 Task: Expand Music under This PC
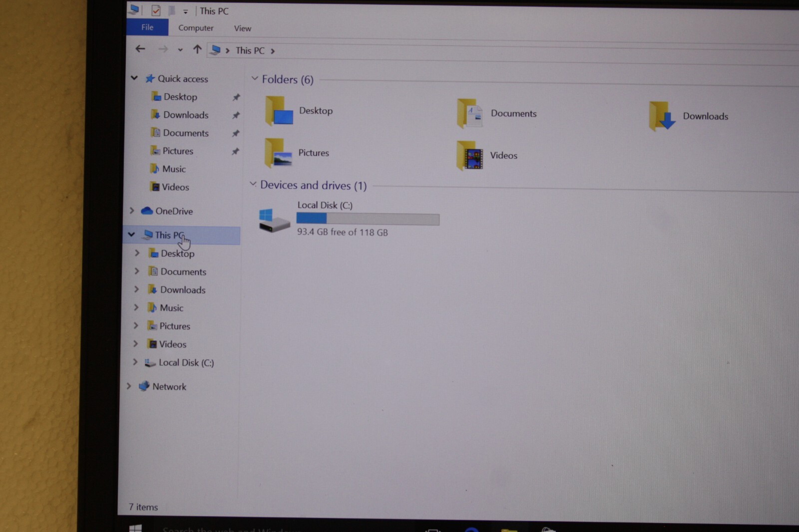point(136,307)
